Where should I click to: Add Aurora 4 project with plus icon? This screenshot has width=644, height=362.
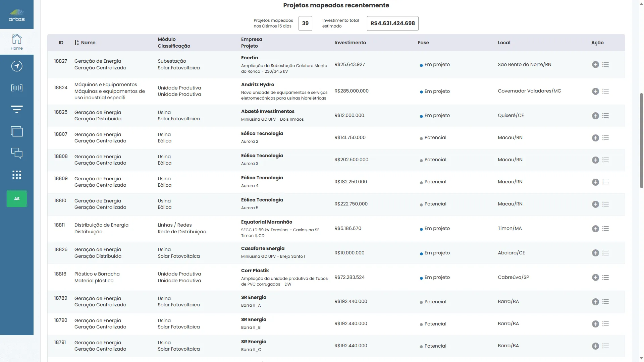tap(595, 182)
